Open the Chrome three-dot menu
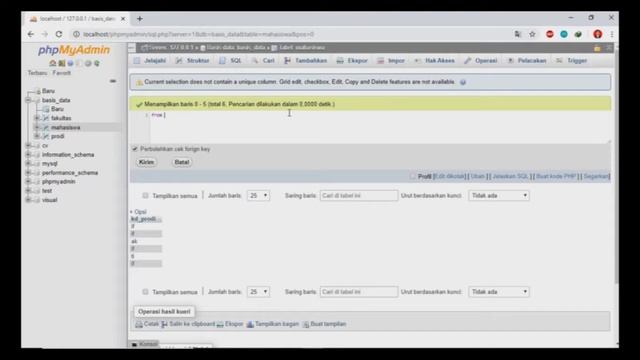Image resolution: width=640 pixels, height=360 pixels. point(611,34)
